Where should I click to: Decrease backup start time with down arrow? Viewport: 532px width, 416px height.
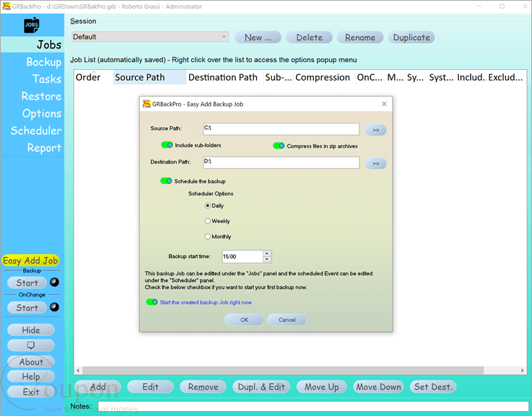tap(267, 259)
